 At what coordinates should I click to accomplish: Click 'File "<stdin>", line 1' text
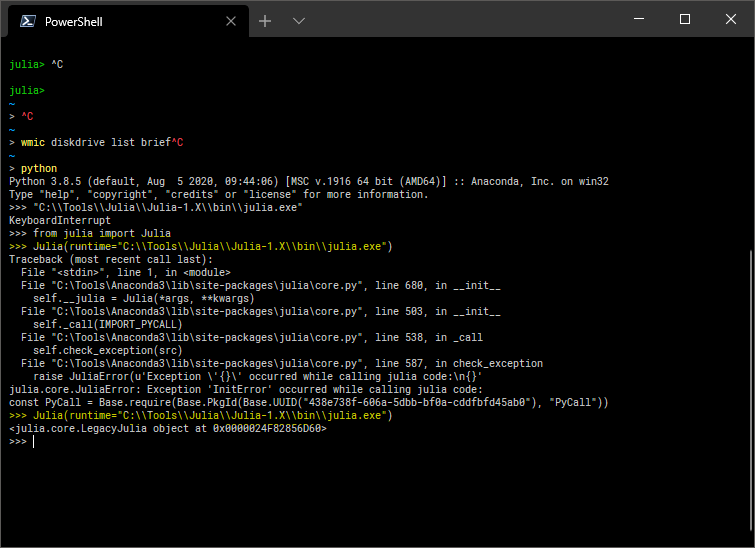[x=87, y=273]
